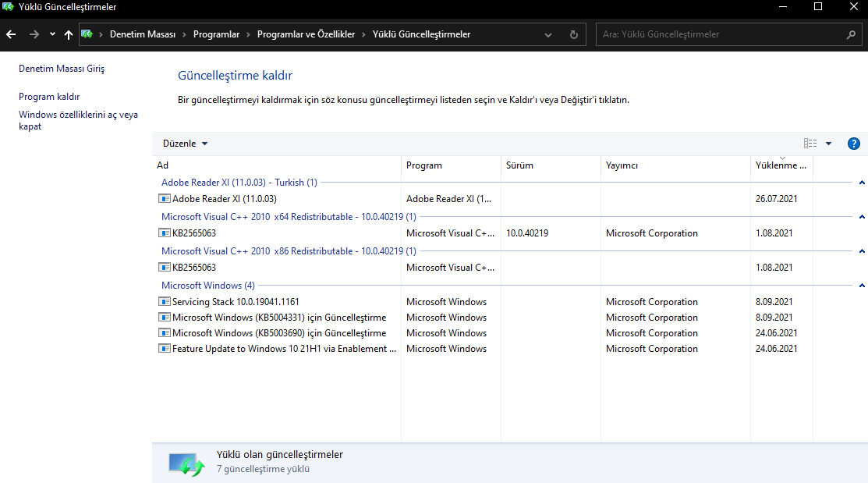Screen dimensions: 868x483
Task: Select KB2565063 under x64 Redistributable
Action: click(x=193, y=233)
